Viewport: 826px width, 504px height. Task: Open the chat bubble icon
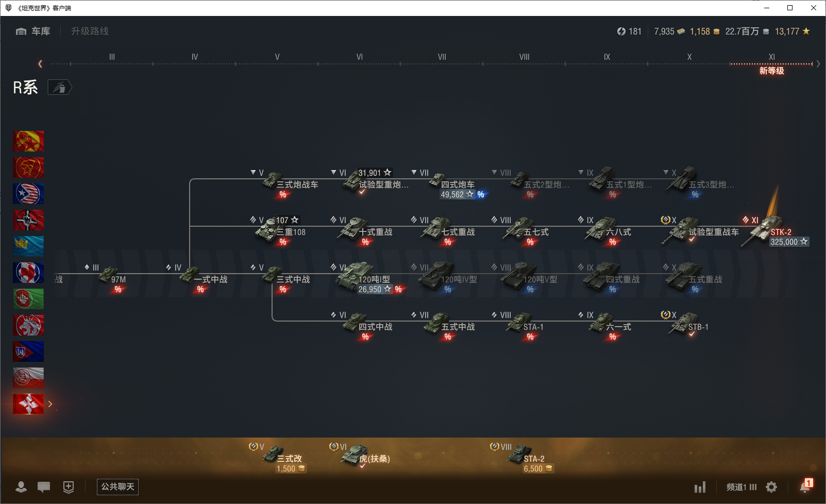click(x=44, y=487)
